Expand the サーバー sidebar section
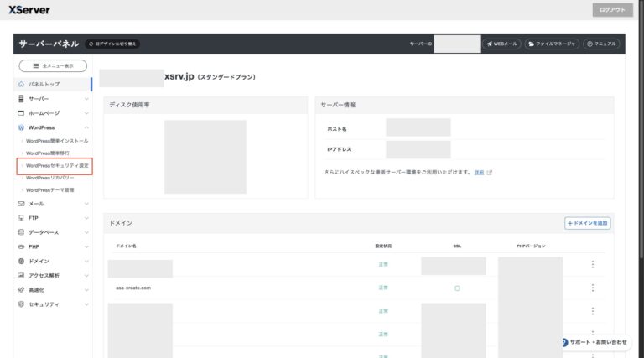The image size is (644, 358). pyautogui.click(x=86, y=99)
